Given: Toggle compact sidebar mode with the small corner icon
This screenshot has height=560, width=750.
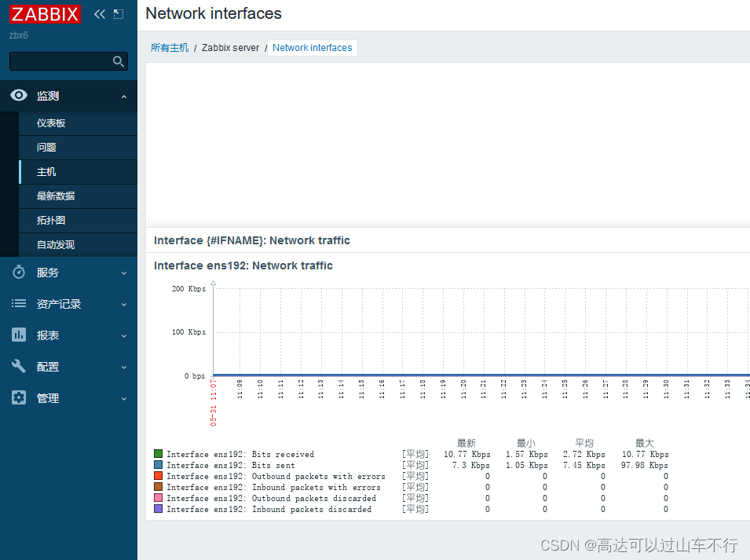Looking at the screenshot, I should tap(119, 13).
